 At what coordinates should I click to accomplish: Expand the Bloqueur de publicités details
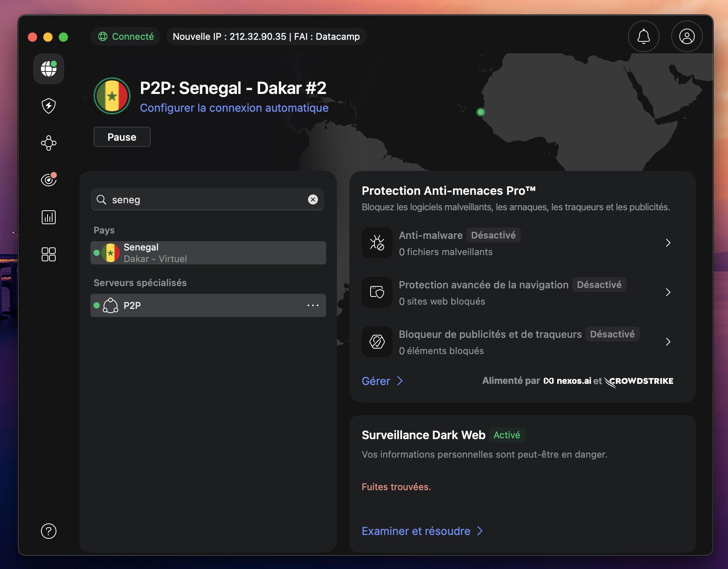668,342
